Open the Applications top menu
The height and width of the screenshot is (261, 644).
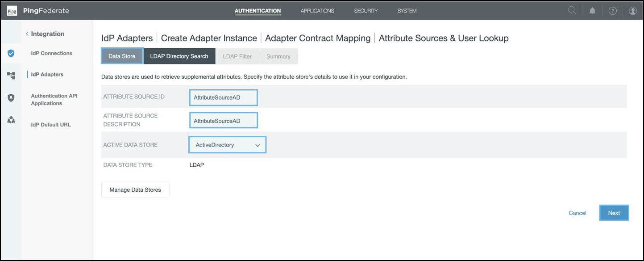pos(317,11)
